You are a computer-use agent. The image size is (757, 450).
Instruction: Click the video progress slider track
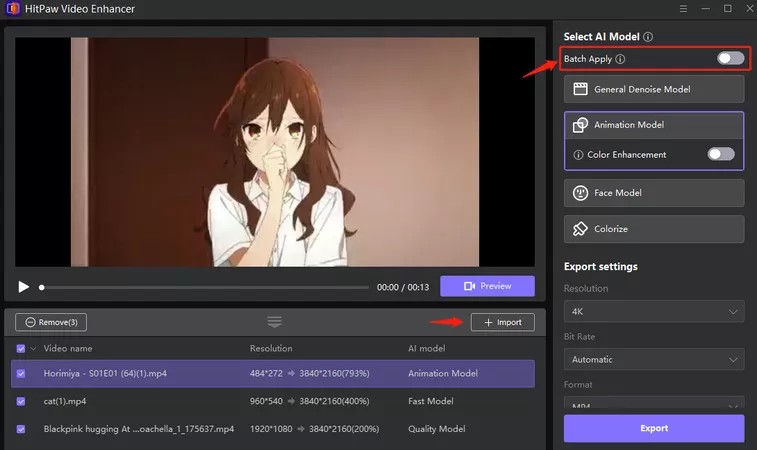tap(205, 287)
